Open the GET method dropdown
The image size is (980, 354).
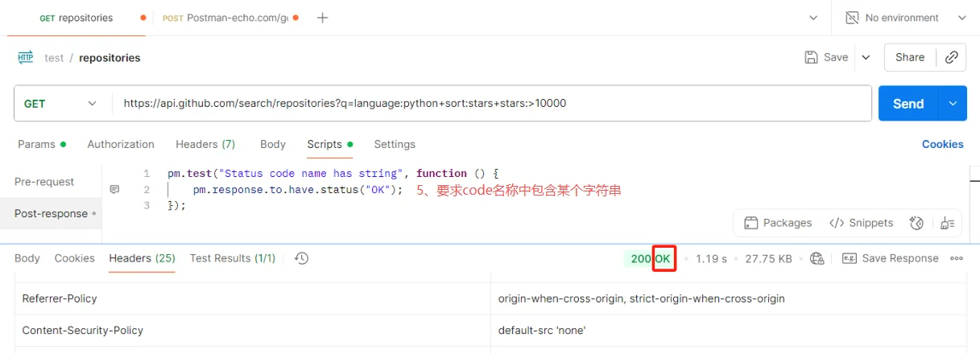60,104
